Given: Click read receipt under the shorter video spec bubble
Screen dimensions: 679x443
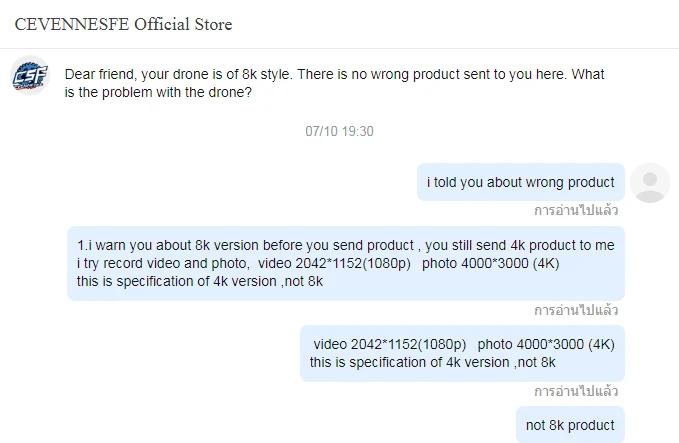Looking at the screenshot, I should 575,390.
